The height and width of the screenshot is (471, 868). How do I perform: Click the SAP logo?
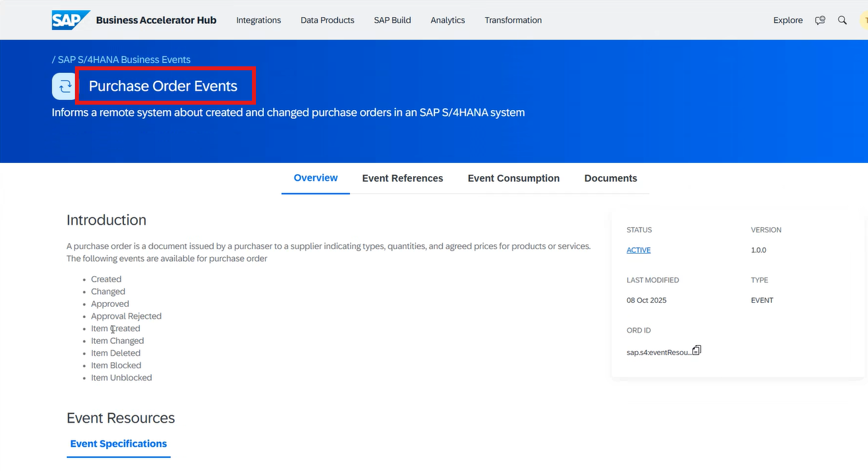point(70,20)
